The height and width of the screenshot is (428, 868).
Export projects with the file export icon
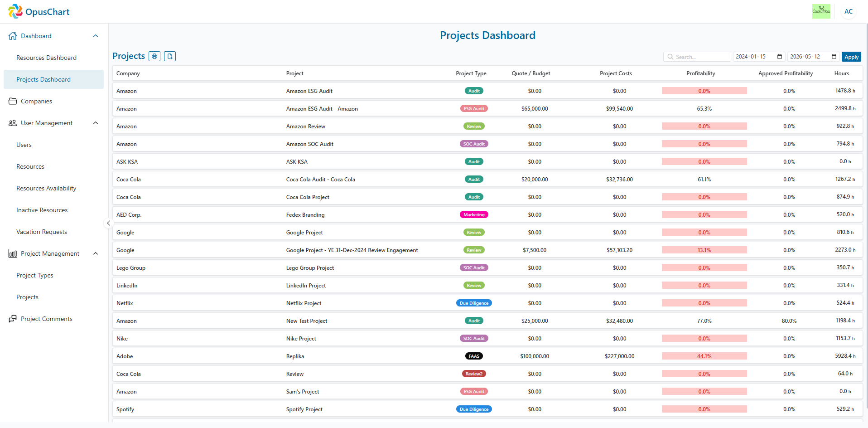click(x=170, y=56)
